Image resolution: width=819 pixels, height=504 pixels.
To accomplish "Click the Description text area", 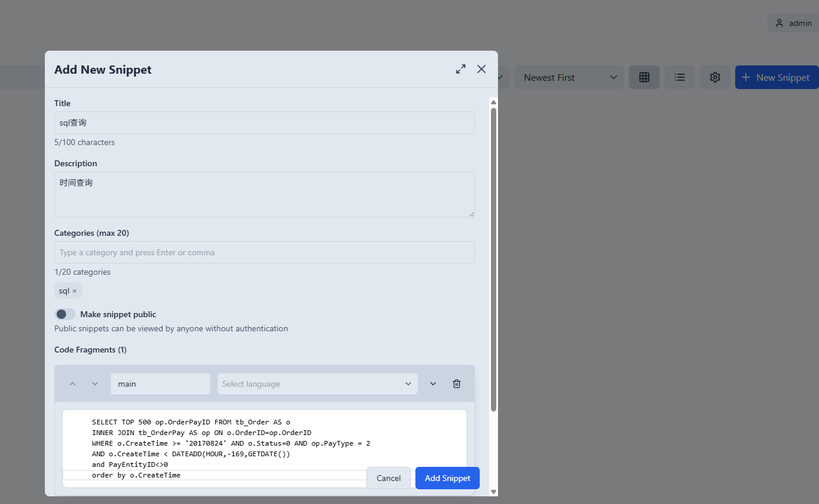I will (264, 195).
